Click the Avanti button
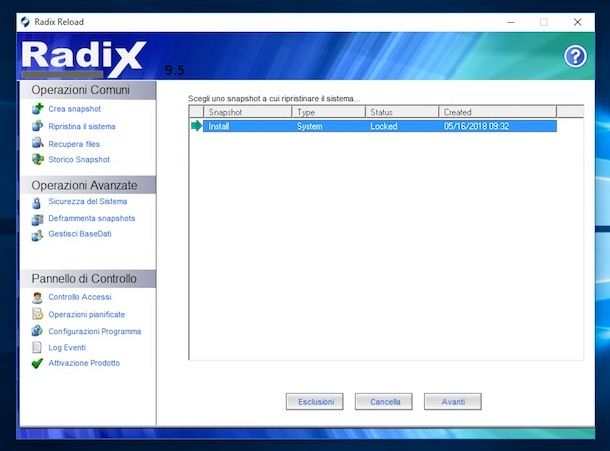 point(453,402)
